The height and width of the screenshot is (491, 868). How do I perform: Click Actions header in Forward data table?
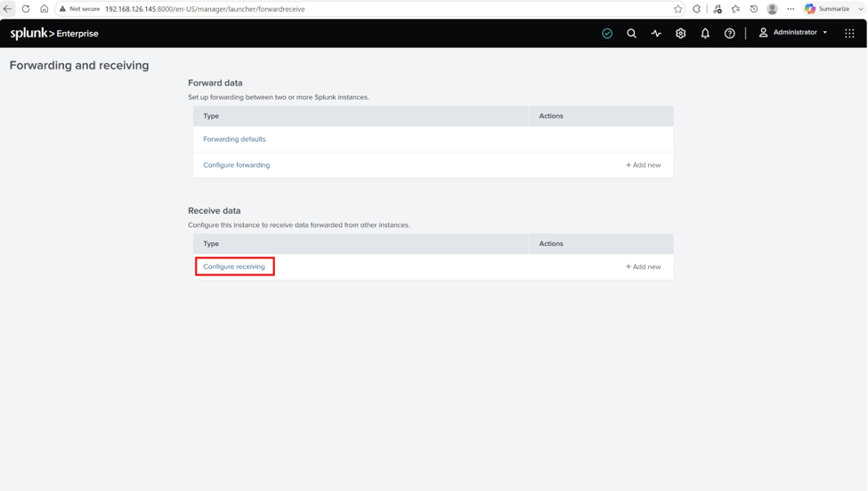551,116
